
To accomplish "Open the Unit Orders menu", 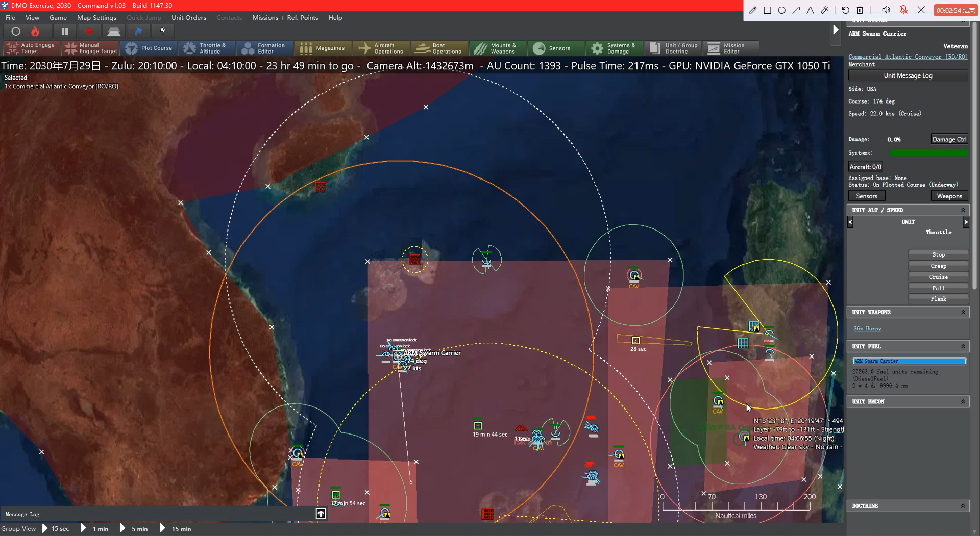I will pos(189,17).
